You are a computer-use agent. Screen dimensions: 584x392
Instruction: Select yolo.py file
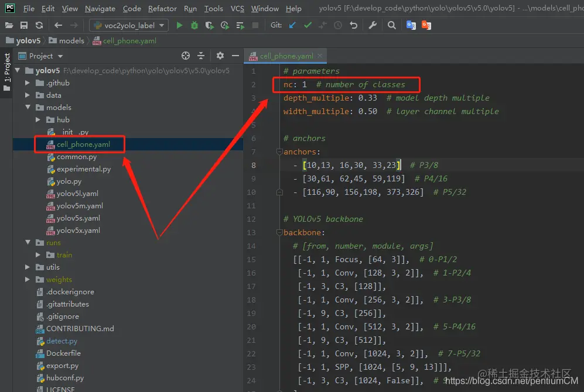[x=69, y=181]
